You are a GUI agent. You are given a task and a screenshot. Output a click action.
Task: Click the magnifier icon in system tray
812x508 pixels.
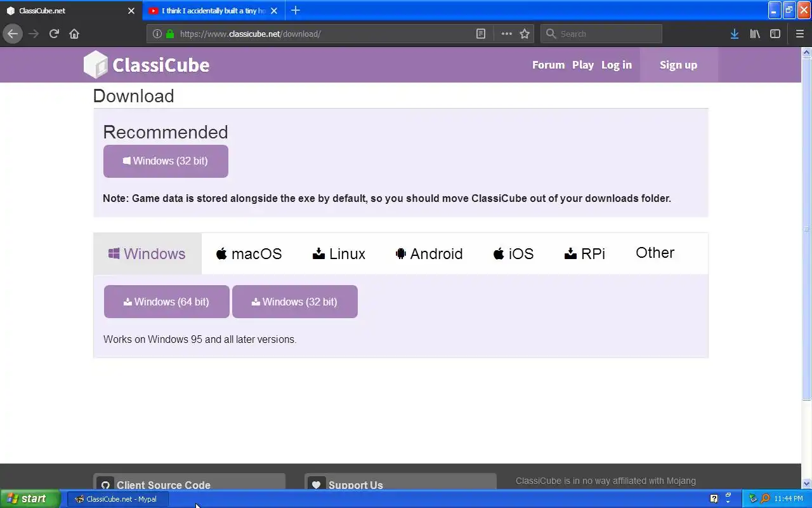click(765, 498)
